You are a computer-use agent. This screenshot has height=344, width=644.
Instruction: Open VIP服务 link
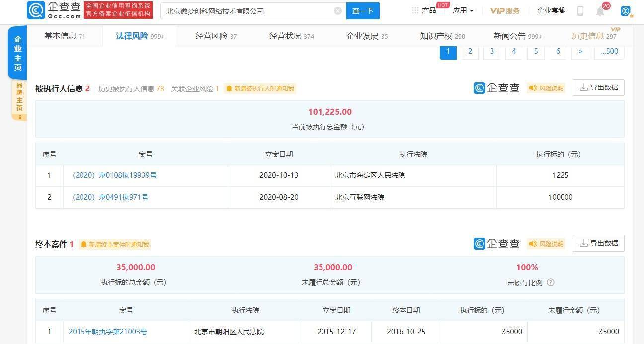(x=505, y=10)
